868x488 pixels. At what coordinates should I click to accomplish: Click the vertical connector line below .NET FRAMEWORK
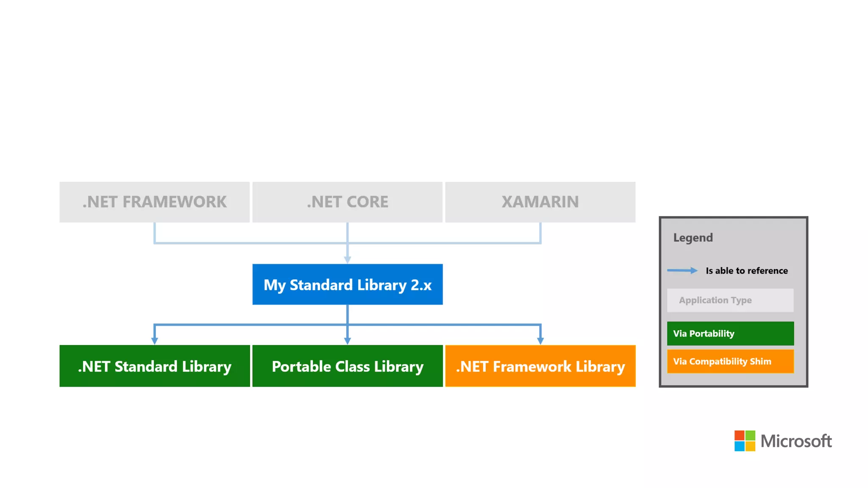155,232
